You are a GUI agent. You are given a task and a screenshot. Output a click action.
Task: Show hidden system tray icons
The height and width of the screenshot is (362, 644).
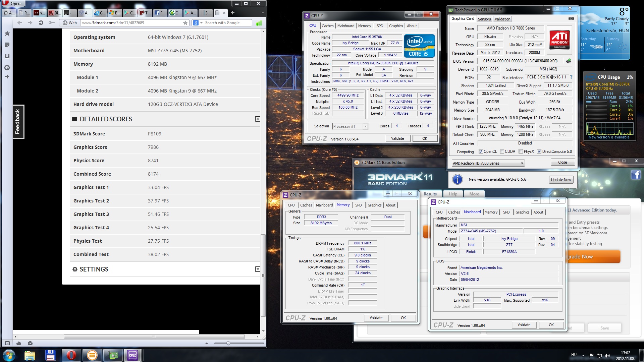click(x=583, y=355)
